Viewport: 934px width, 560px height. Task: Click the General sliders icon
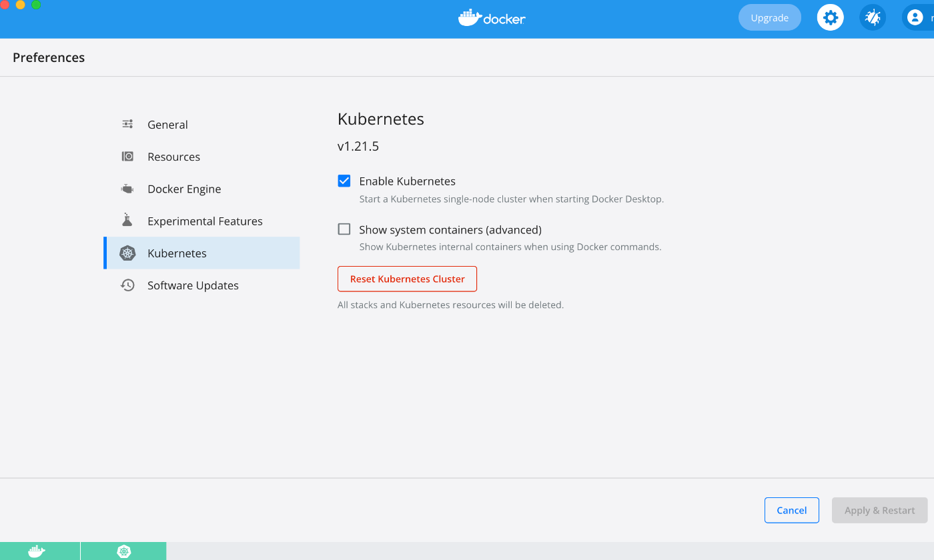(127, 124)
